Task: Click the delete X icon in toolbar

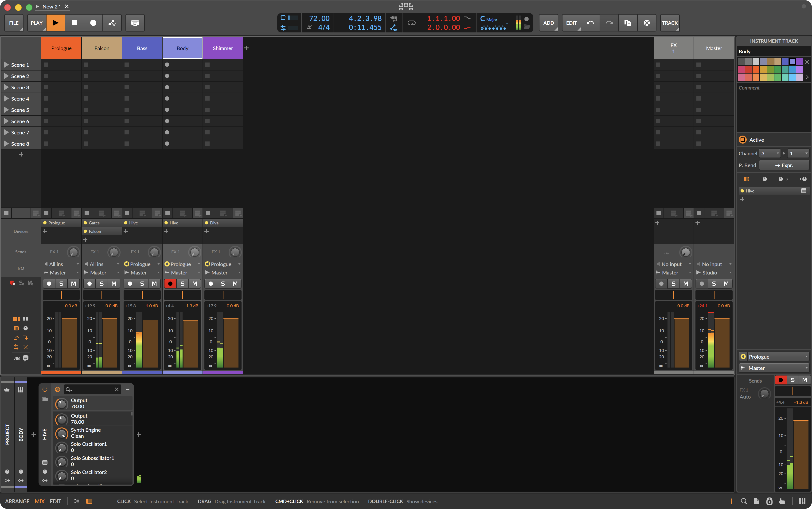Action: (x=646, y=23)
